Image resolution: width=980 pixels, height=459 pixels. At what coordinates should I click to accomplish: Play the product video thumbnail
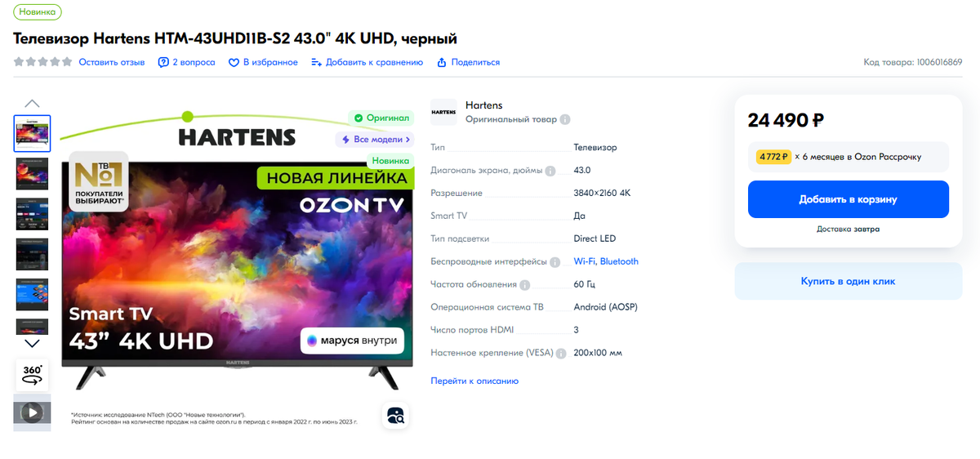click(32, 412)
